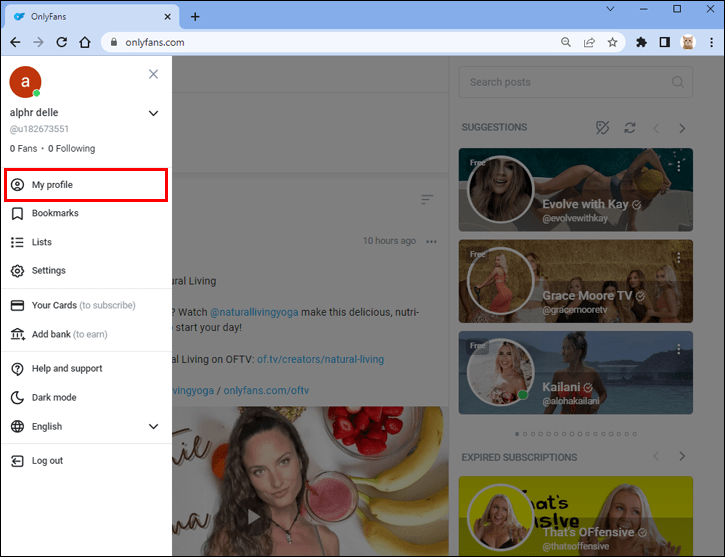Click the credit card icon
The width and height of the screenshot is (725, 557).
18,306
